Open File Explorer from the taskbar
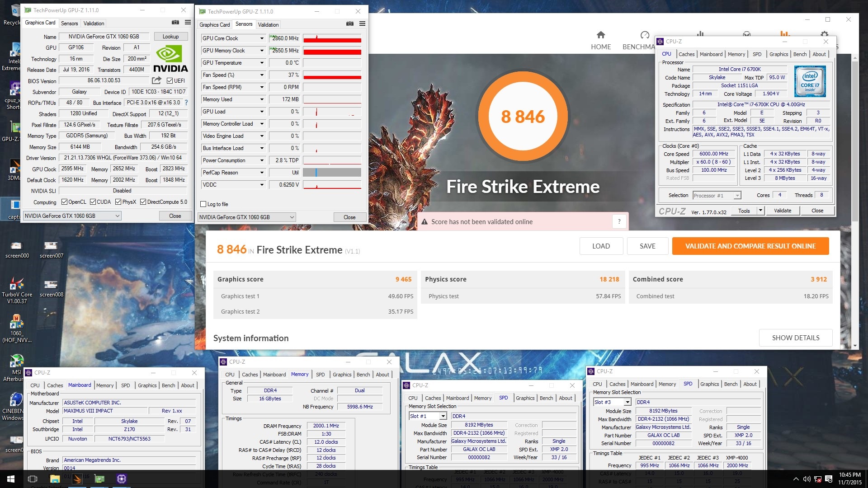The image size is (868, 488). pos(55,479)
